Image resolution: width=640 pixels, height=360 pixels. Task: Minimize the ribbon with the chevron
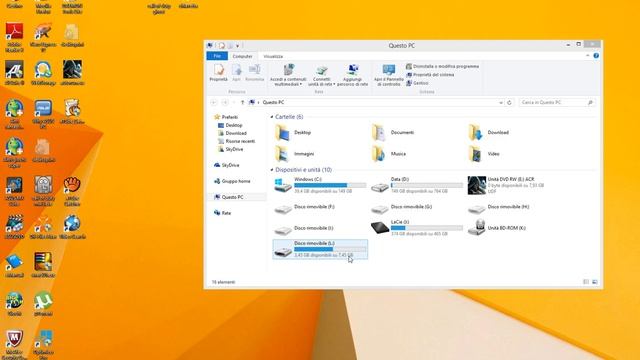pos(587,56)
